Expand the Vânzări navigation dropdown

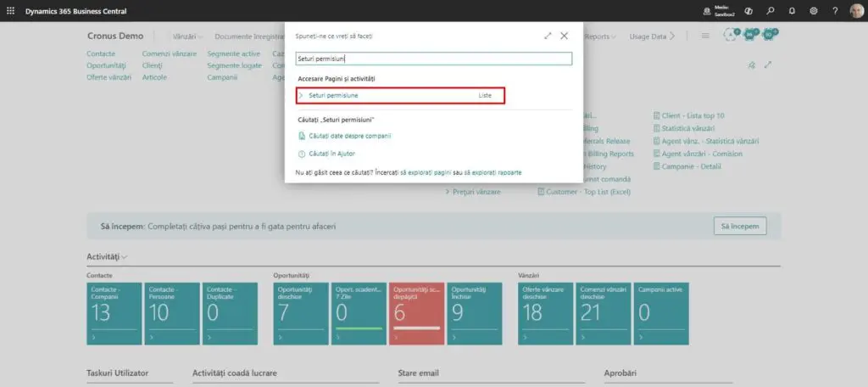pos(187,36)
